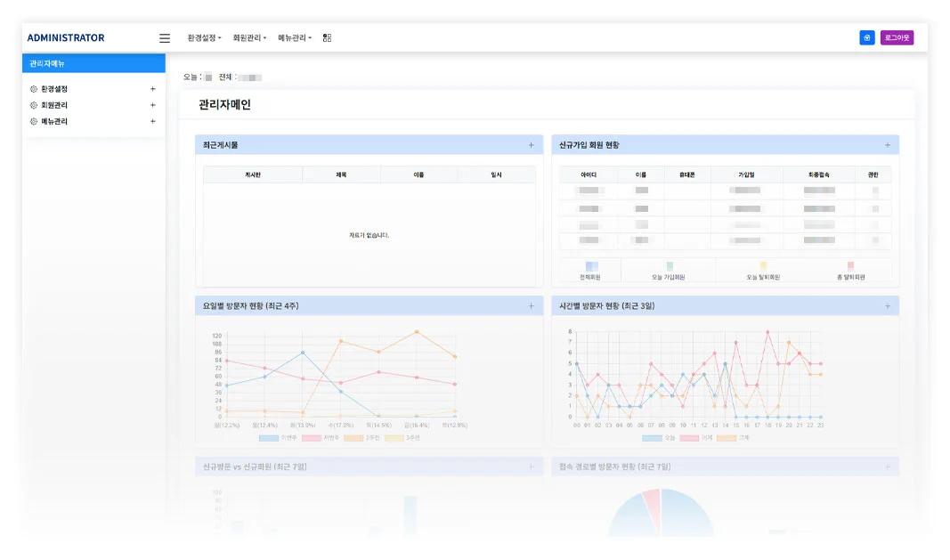This screenshot has height=560, width=950.
Task: Click the 신규가입 회원 현황 panel title
Action: [589, 145]
